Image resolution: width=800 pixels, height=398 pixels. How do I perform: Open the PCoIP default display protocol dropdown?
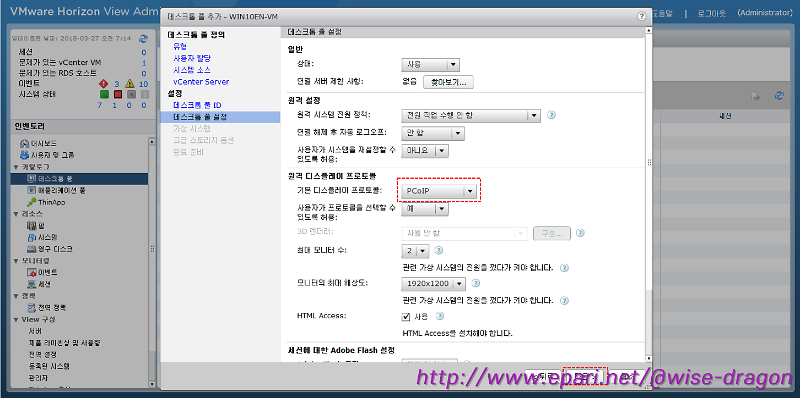pyautogui.click(x=439, y=191)
